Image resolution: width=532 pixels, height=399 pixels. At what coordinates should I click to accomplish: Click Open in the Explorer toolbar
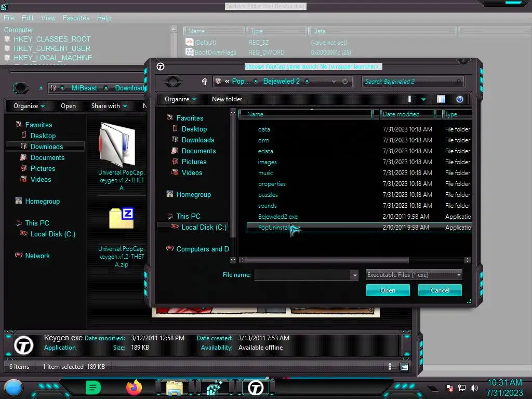68,106
